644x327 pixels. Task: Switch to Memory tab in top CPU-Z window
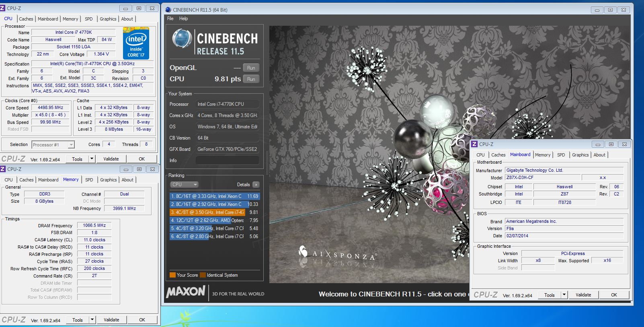70,19
